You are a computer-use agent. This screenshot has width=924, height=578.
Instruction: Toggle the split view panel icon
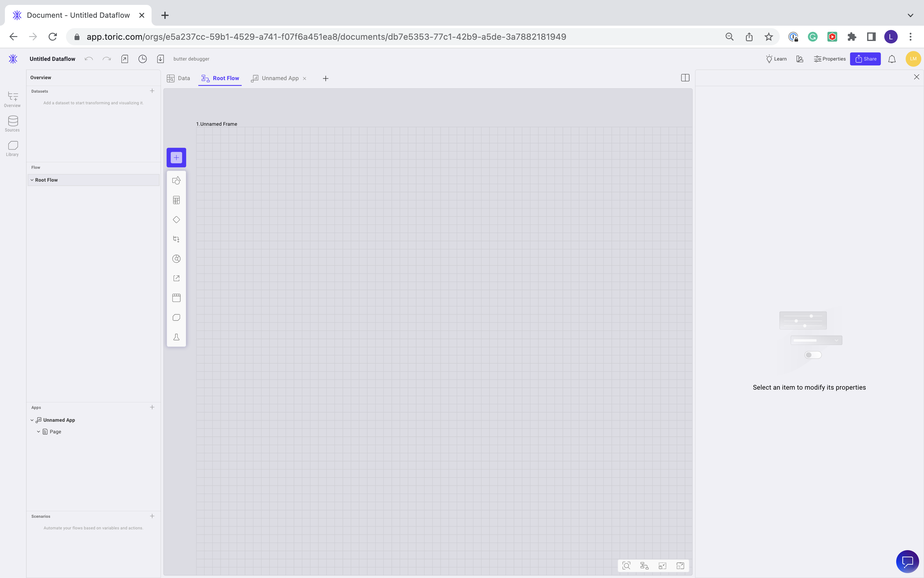[x=685, y=78]
